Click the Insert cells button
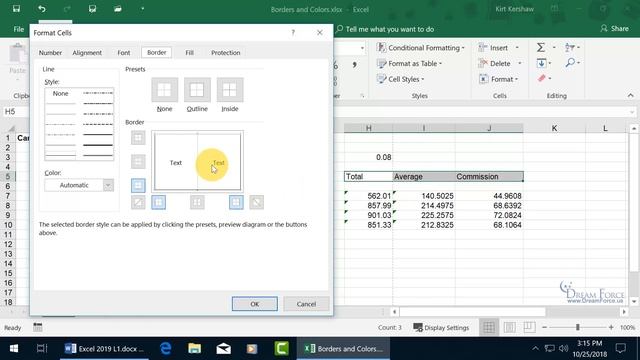Image resolution: width=640 pixels, height=360 pixels. coord(493,48)
